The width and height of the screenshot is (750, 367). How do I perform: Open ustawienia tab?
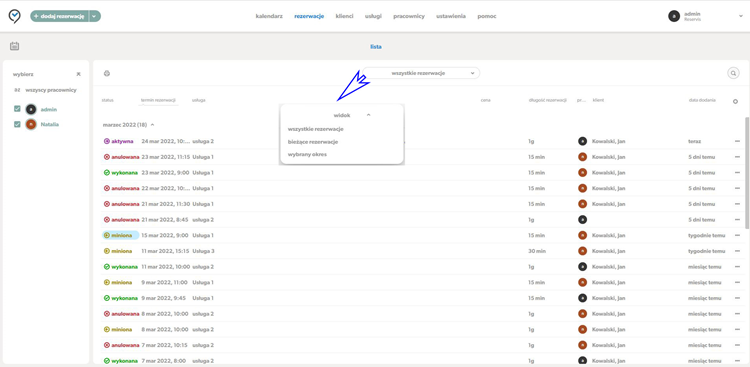click(x=451, y=16)
